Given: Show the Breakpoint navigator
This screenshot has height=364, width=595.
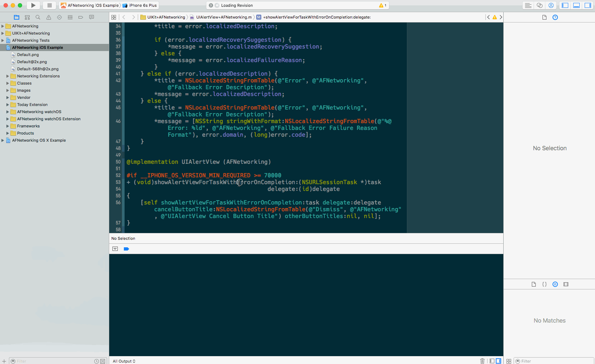Looking at the screenshot, I should pos(80,17).
